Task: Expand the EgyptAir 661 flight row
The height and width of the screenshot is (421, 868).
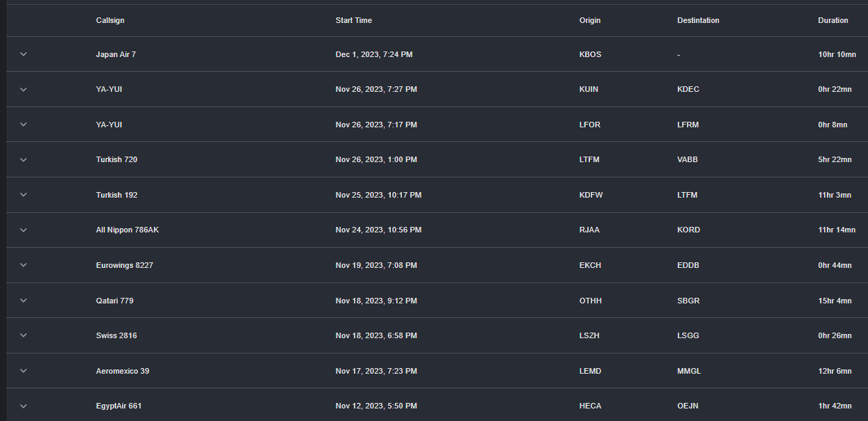Action: 23,406
